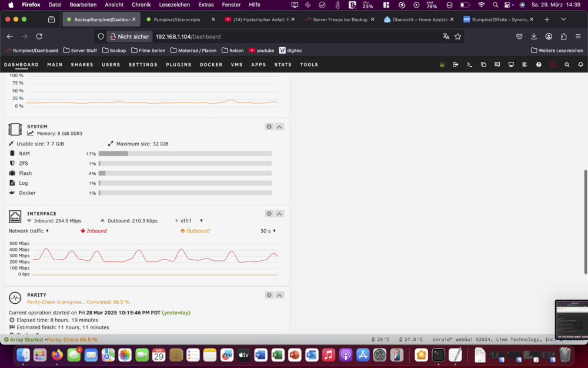The height and width of the screenshot is (368, 588).
Task: Open the Firefox extensions puzzle icon
Action: (563, 37)
